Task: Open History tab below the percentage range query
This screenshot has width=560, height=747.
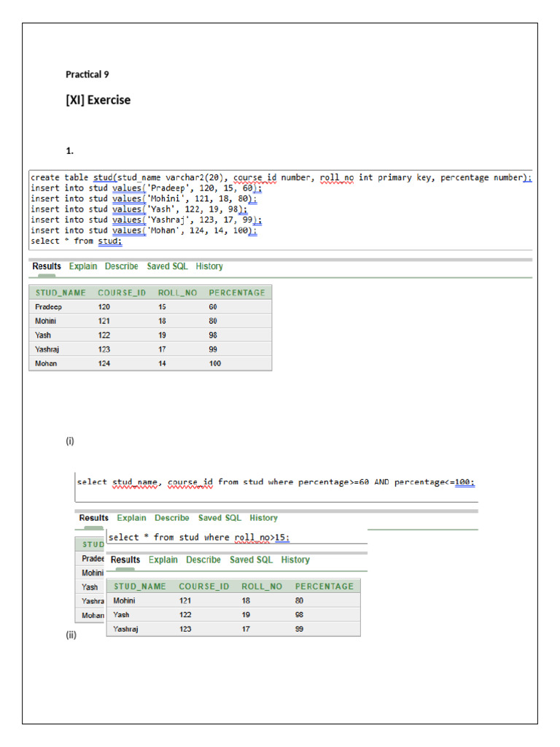Action: (x=263, y=518)
